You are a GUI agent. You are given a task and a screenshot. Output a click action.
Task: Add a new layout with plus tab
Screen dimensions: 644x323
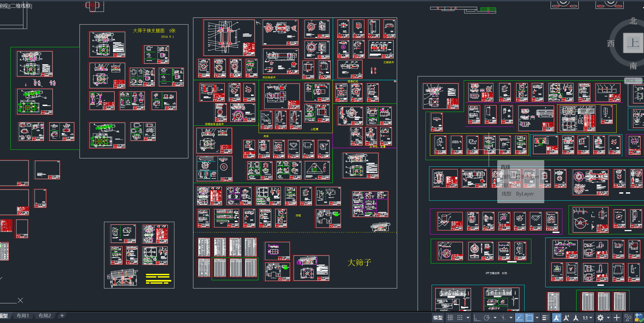click(62, 316)
